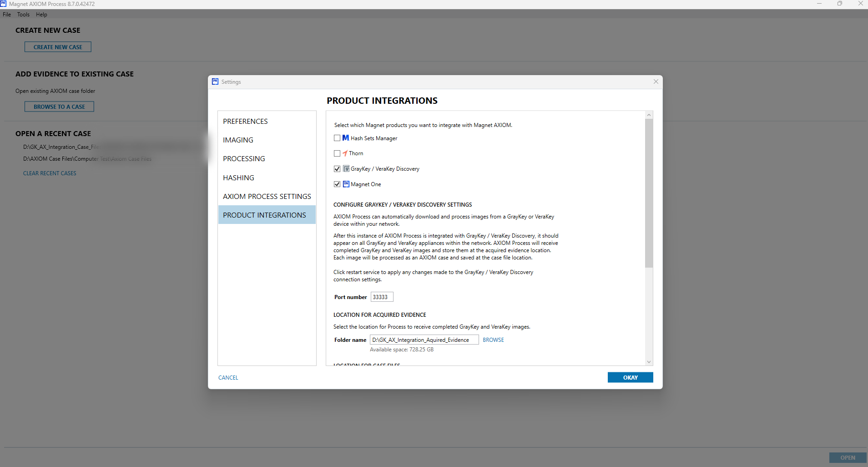The image size is (868, 467).
Task: Click the Thorn product icon
Action: tap(345, 153)
